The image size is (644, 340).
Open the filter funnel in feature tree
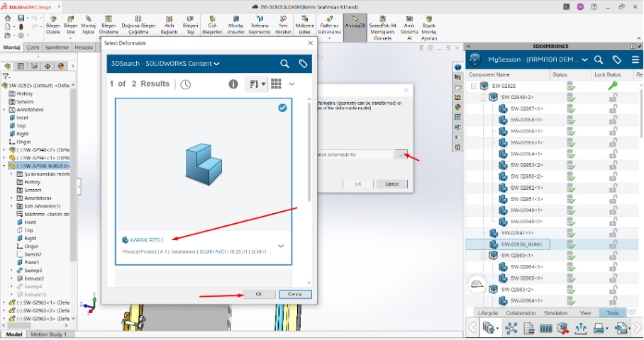point(6,76)
